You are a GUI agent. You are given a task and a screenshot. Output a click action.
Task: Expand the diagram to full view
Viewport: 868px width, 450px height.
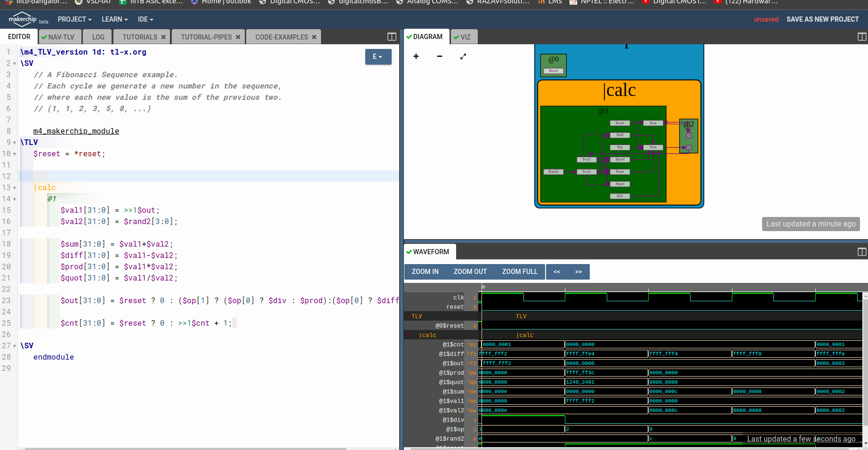[x=463, y=56]
